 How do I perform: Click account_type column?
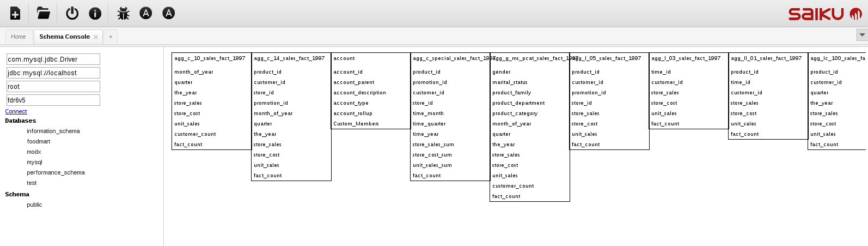coord(351,103)
